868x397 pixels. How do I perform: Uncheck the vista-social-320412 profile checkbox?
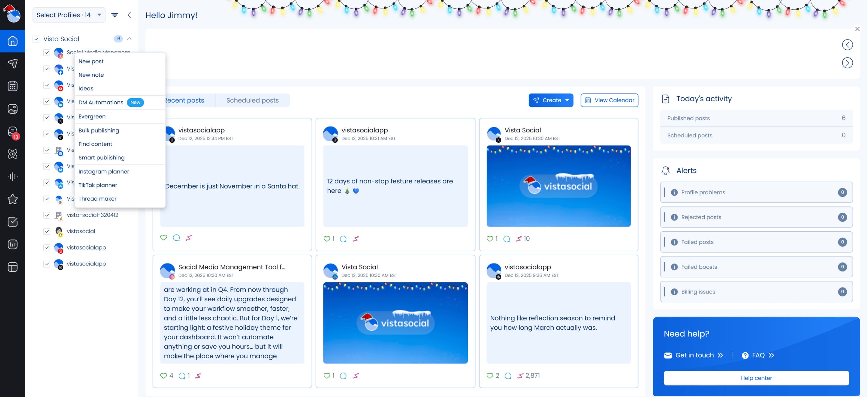tap(47, 215)
